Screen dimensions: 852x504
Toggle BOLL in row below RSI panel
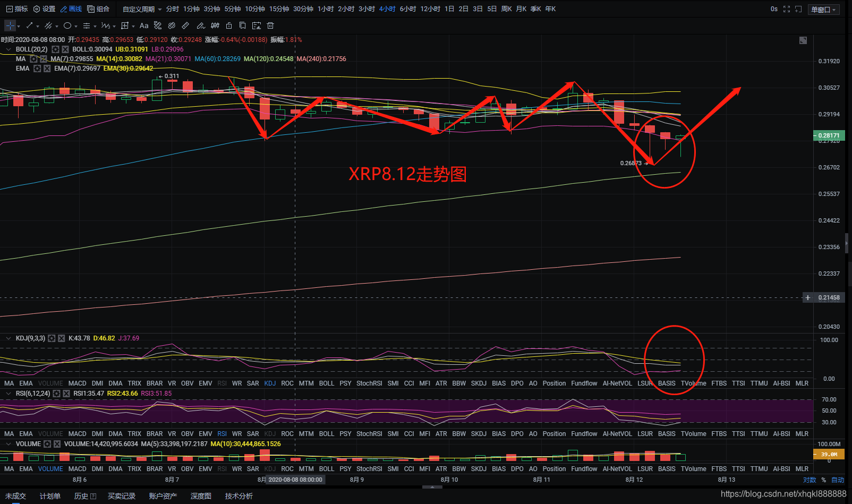pyautogui.click(x=327, y=434)
